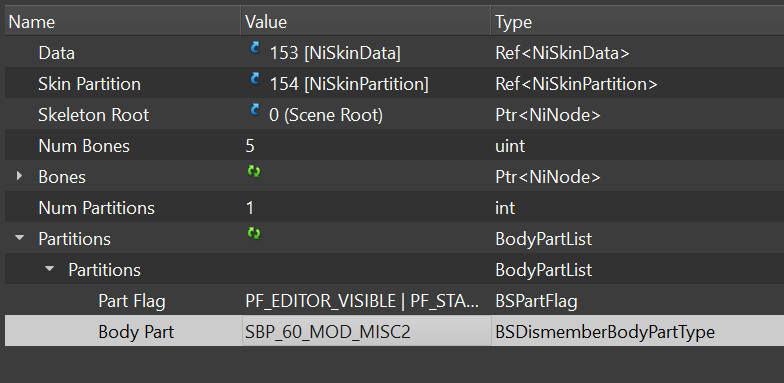Select the Skeleton Root row name
Screen dimensions: 784x383
(x=94, y=115)
